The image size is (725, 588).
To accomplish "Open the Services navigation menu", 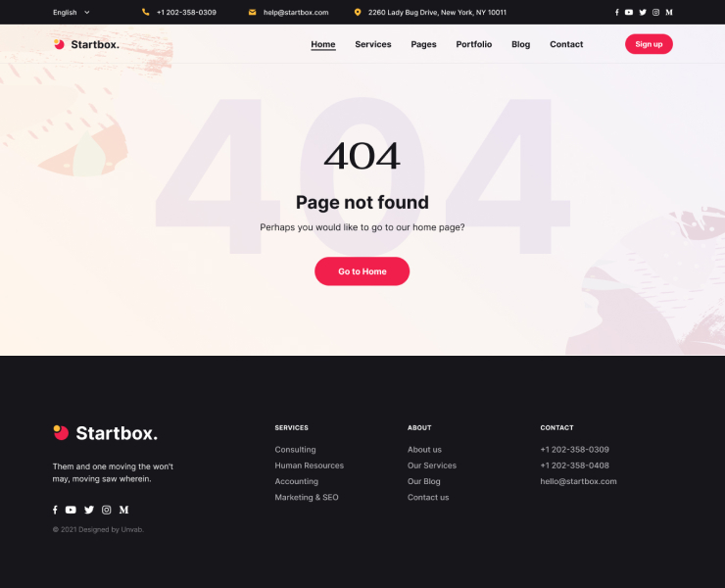I will pyautogui.click(x=373, y=44).
